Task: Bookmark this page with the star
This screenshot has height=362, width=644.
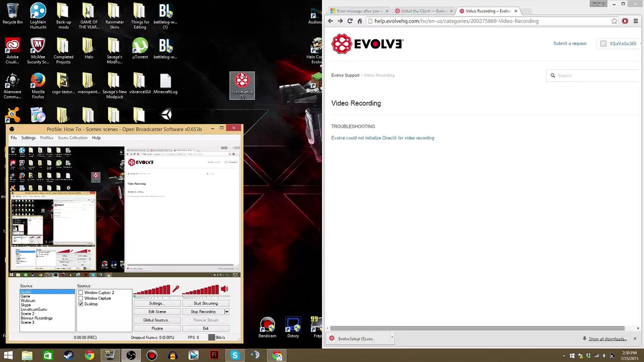Action: [x=614, y=21]
